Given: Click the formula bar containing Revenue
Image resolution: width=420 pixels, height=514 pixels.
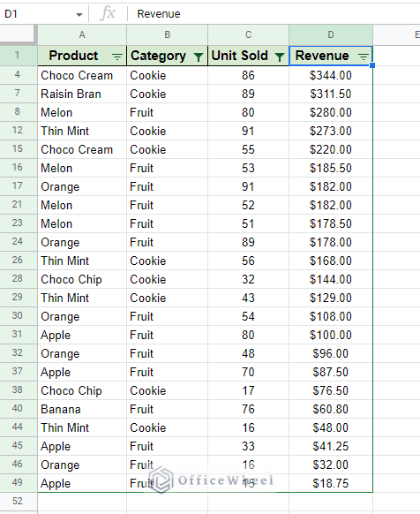Looking at the screenshot, I should coord(274,14).
